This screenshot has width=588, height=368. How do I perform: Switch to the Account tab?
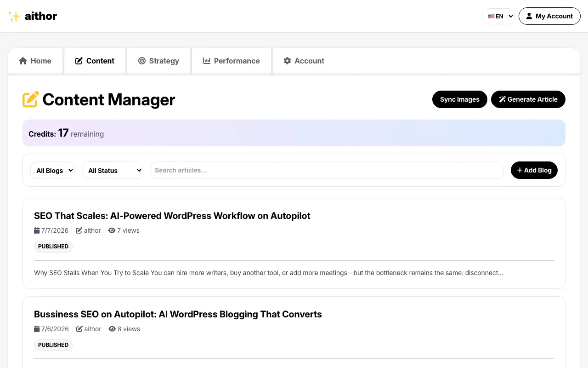tap(304, 61)
